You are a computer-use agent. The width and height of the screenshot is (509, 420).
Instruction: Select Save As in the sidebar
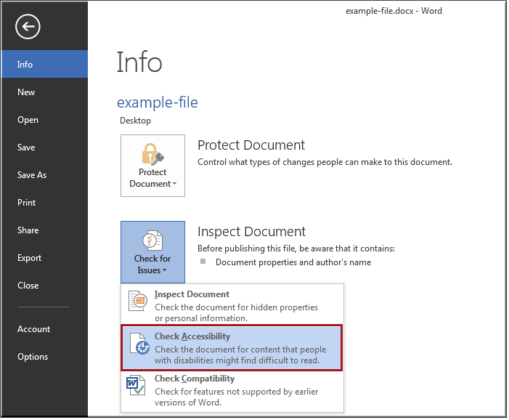click(32, 175)
